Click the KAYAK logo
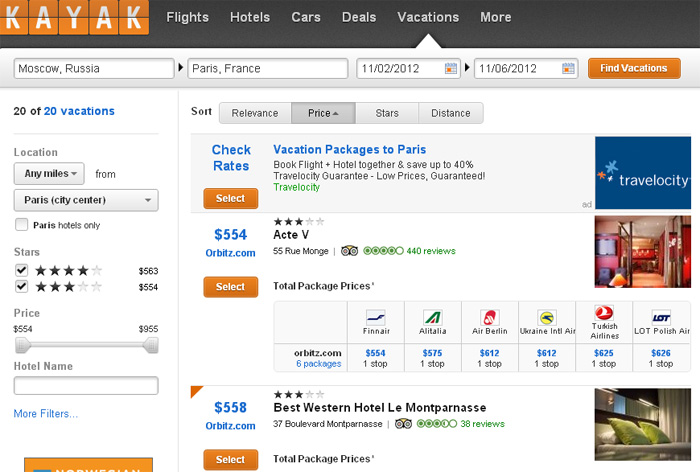Screen dimensions: 700x472 74,17
